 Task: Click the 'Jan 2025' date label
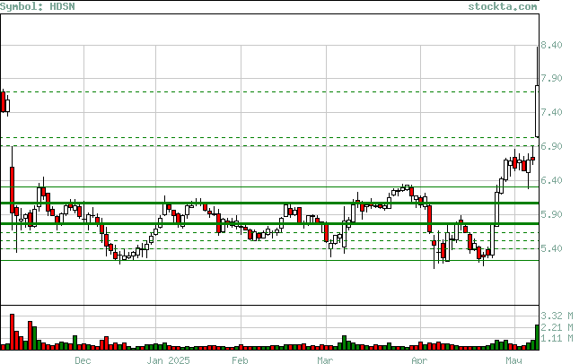(x=169, y=360)
